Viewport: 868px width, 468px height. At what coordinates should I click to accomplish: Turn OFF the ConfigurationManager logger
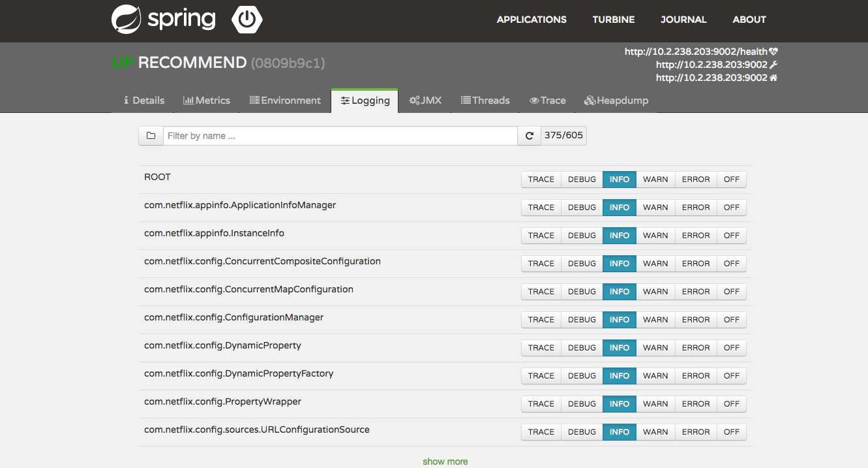(x=731, y=320)
